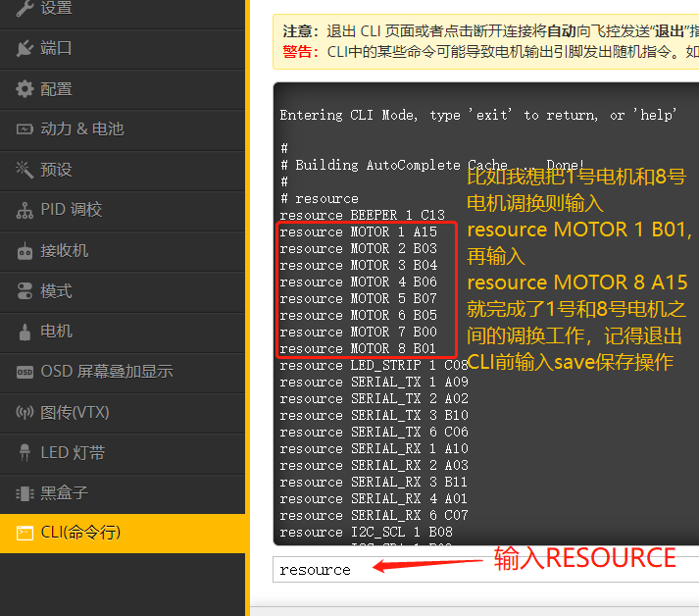The image size is (699, 616).
Task: Click line 'resource SERIAL_TX 3 B10'
Action: 374,415
